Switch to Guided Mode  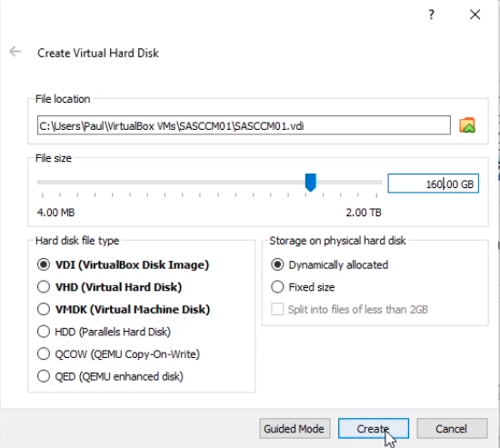click(x=295, y=429)
